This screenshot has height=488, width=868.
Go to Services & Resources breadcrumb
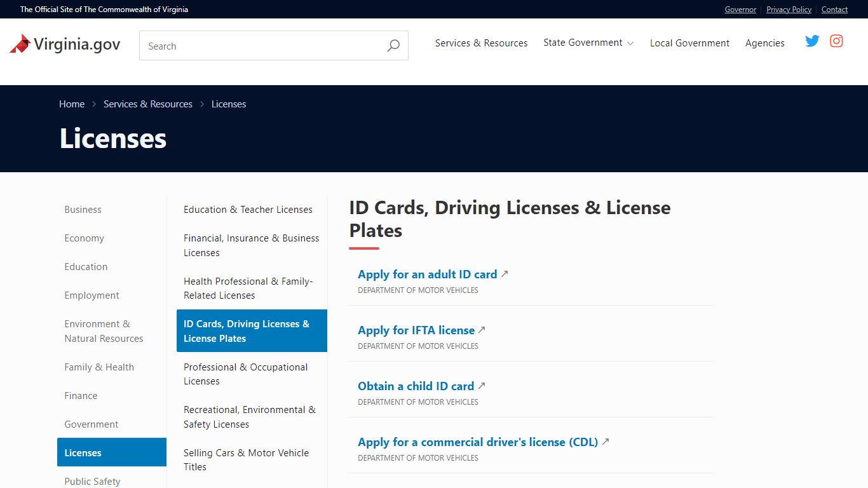(148, 104)
